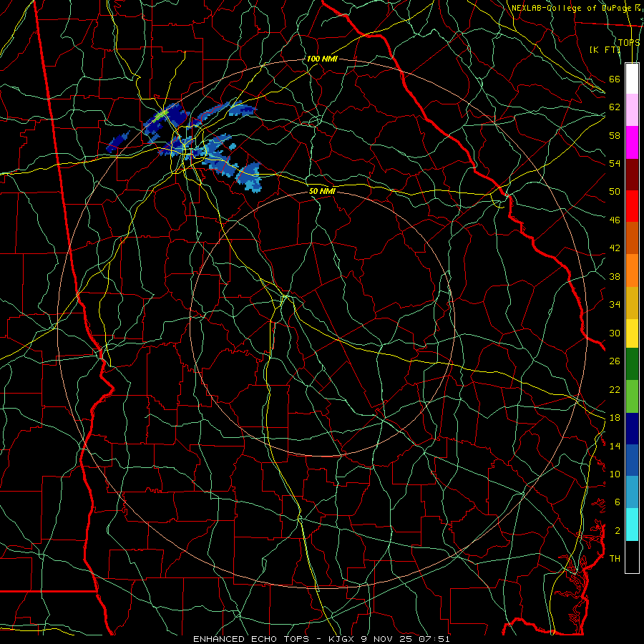This screenshot has height=644, width=644.
Task: Click the legend value "22"
Action: (615, 389)
